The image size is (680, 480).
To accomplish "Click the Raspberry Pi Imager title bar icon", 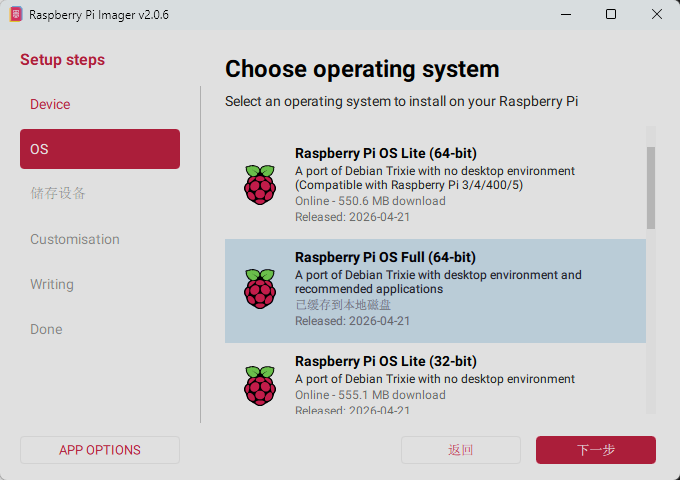I will pos(16,14).
